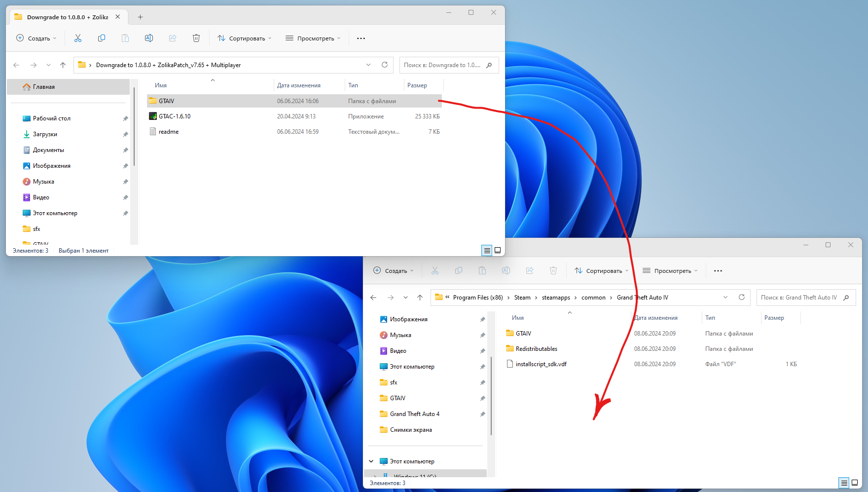Refresh the Downgrade folder view
The image size is (868, 492).
pyautogui.click(x=385, y=65)
